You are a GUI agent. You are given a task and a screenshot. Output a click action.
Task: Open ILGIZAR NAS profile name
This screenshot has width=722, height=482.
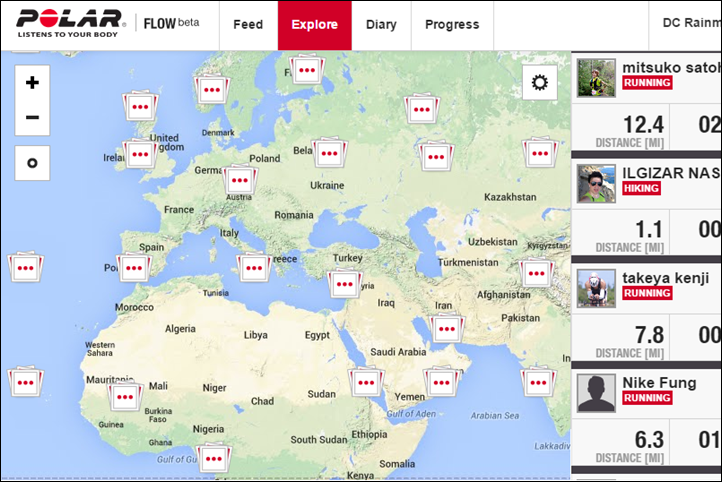click(x=672, y=173)
